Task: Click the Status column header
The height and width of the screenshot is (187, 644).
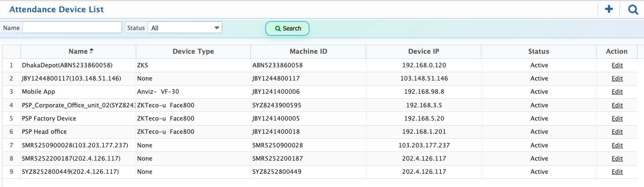Action: pyautogui.click(x=538, y=51)
